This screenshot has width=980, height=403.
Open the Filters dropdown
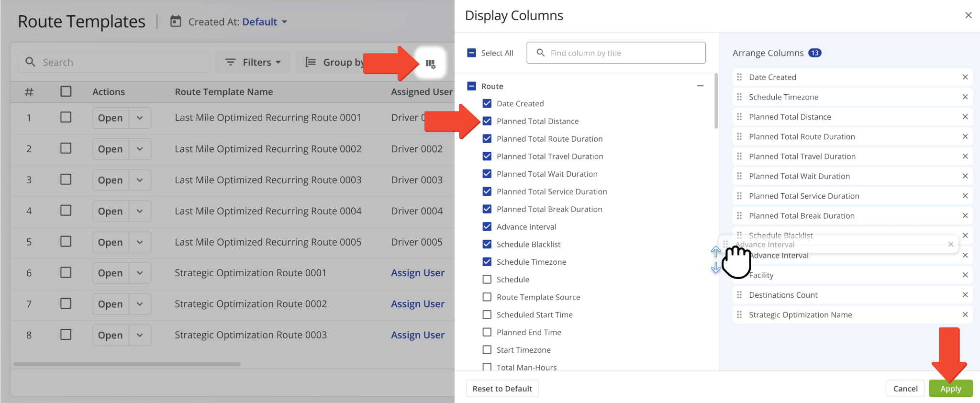(253, 62)
